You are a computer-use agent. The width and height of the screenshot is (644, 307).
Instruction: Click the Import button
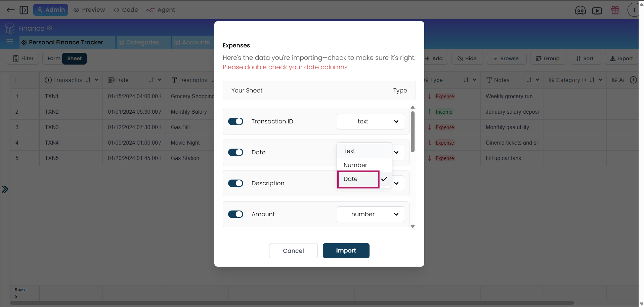(x=346, y=251)
